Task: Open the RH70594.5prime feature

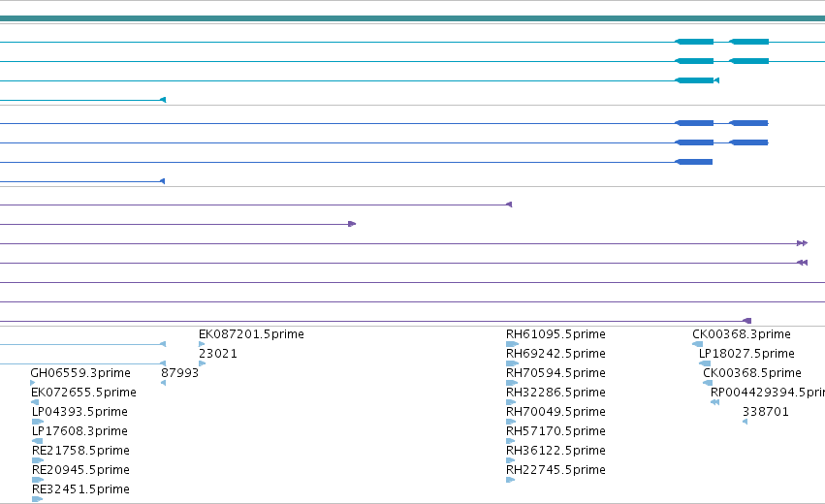Action: click(x=555, y=373)
